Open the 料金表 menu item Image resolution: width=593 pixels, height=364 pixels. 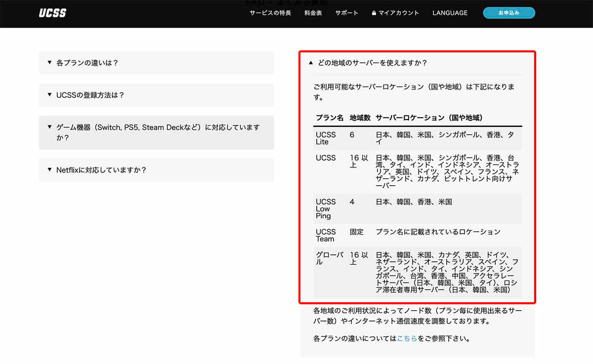313,13
